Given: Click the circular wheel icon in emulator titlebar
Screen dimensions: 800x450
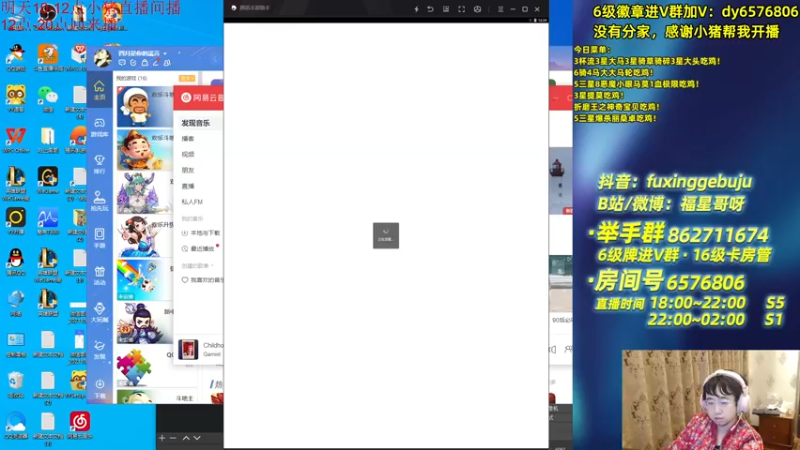Looking at the screenshot, I should coord(478,9).
